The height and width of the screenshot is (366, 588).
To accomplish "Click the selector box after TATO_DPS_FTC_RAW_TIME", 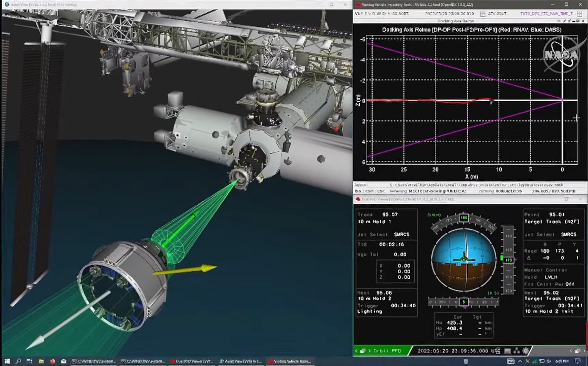I will 580,14.
